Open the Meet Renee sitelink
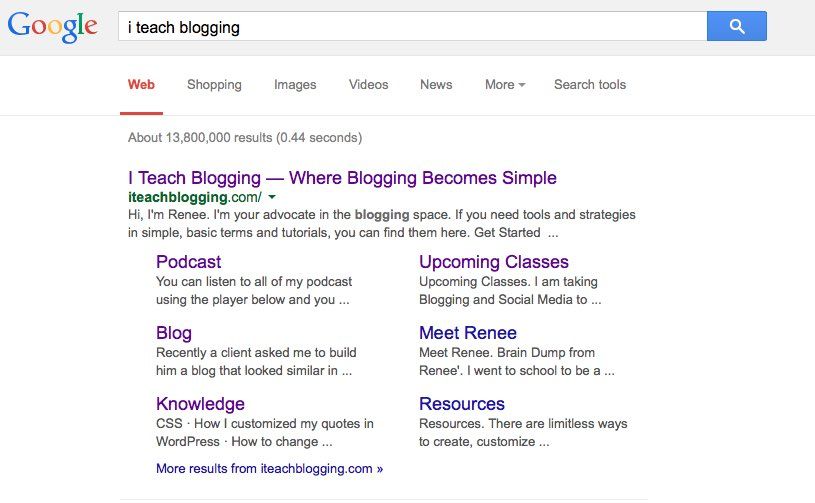 (467, 333)
